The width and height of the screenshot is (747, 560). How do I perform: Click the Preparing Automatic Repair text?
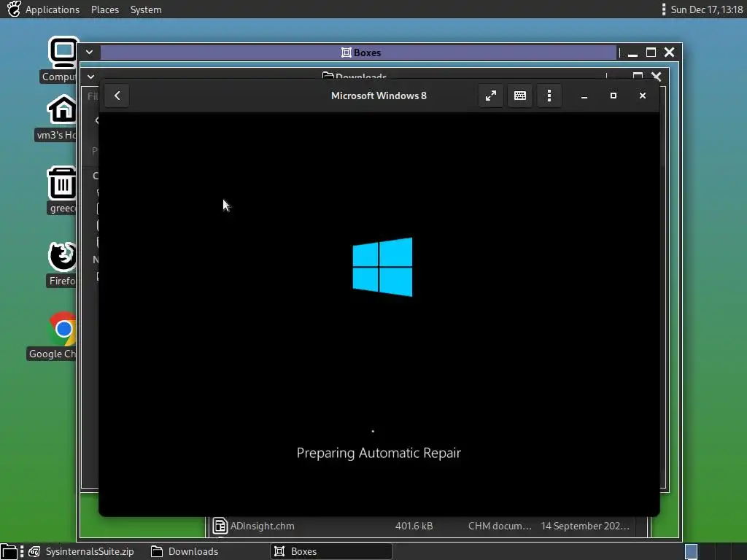pos(379,453)
